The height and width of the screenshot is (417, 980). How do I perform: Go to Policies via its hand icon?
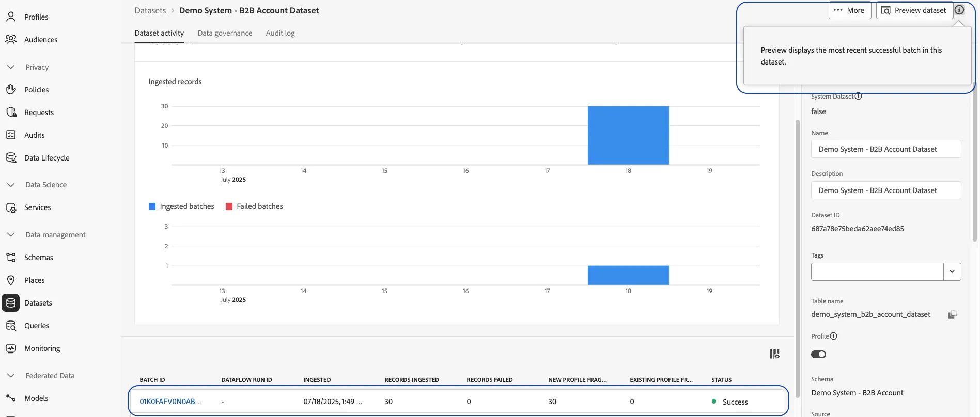click(11, 89)
